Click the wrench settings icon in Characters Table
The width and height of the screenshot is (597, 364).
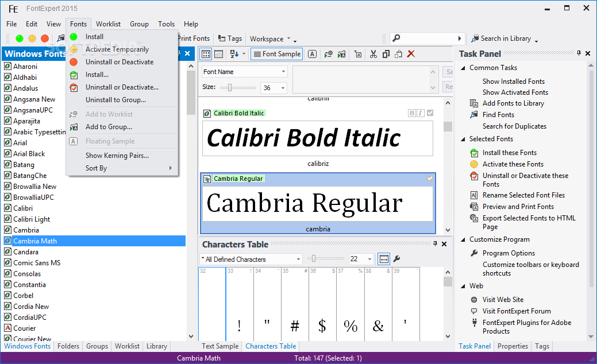click(396, 259)
